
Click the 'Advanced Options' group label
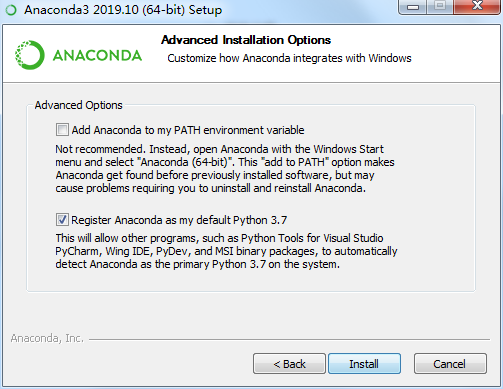tap(79, 105)
